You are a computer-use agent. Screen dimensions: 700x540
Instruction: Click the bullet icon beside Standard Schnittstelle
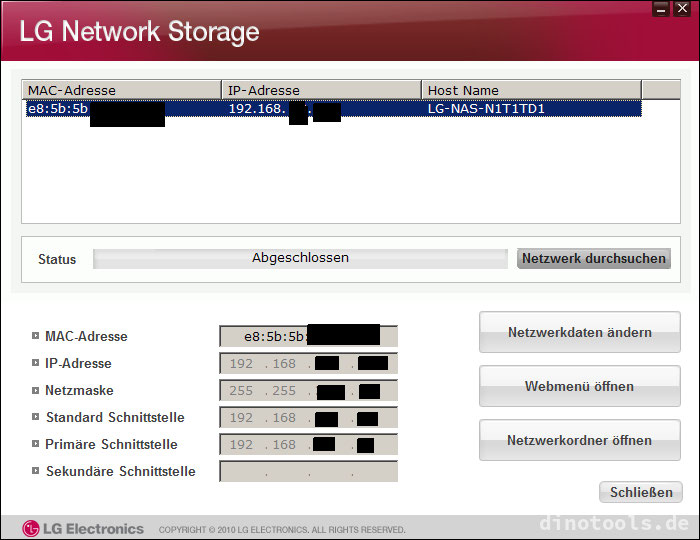[x=35, y=417]
